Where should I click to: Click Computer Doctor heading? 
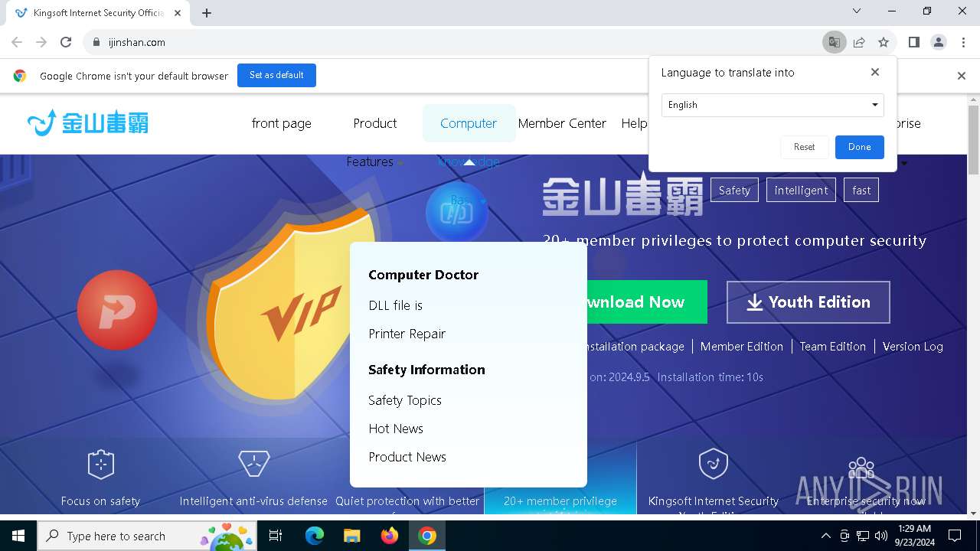pos(423,275)
